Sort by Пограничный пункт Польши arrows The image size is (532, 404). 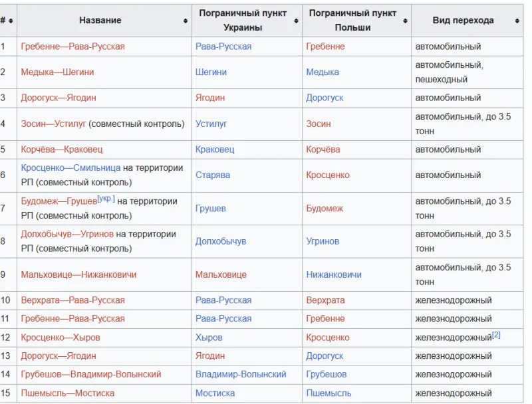[405, 21]
